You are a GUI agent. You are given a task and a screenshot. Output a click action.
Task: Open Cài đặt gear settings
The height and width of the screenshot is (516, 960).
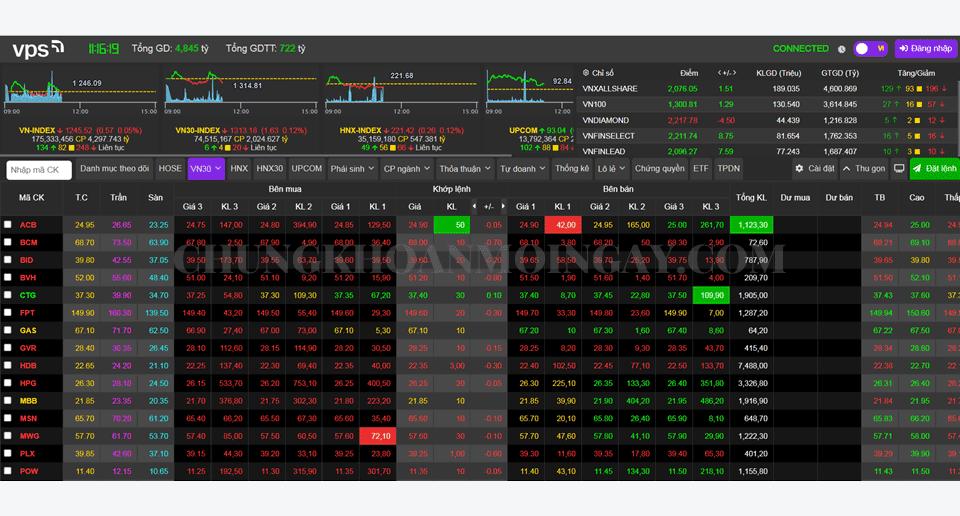[x=814, y=169]
